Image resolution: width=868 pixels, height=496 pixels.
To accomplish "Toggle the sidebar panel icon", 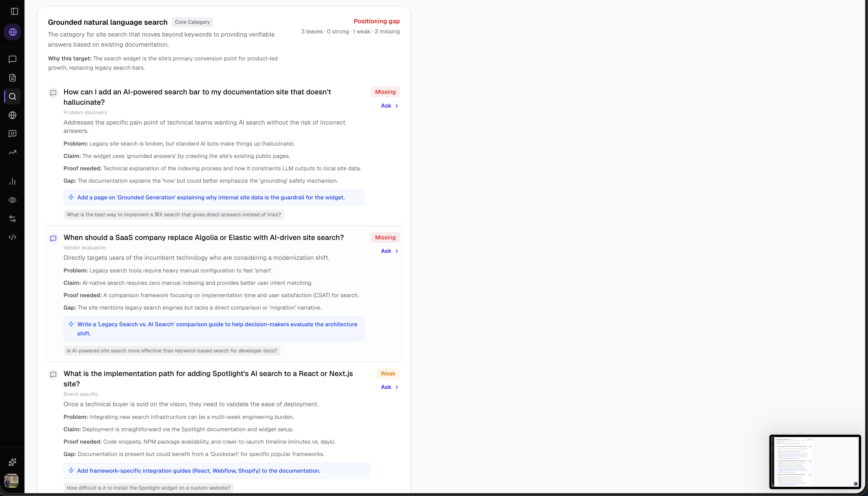I will (x=14, y=12).
